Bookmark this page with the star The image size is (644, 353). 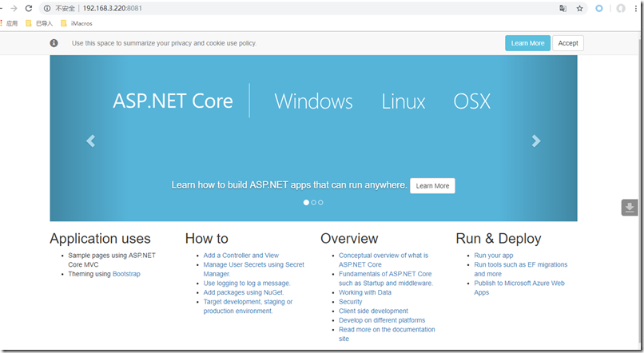point(579,8)
